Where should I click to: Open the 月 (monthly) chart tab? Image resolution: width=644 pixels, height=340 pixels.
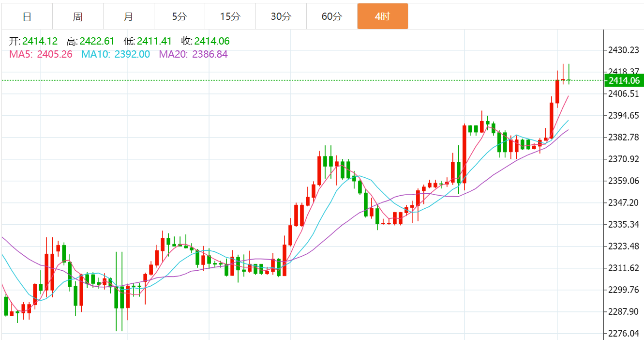point(128,16)
